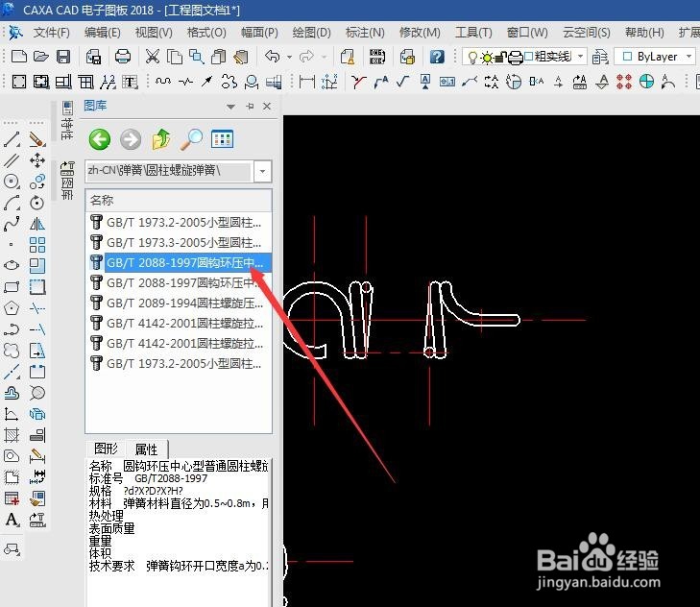Screen dimensions: 700x607
Task: Select the move/pan tool
Action: [37, 160]
